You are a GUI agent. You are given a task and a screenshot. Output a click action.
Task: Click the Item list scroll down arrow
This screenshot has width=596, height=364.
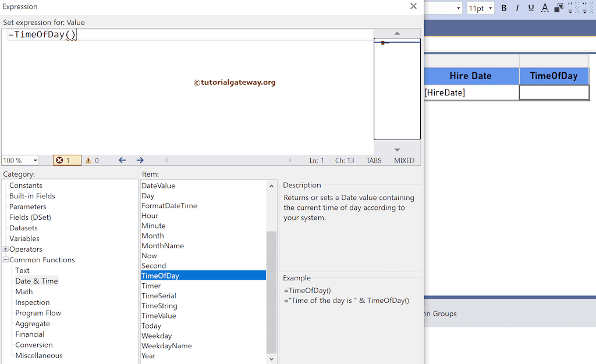[271, 359]
